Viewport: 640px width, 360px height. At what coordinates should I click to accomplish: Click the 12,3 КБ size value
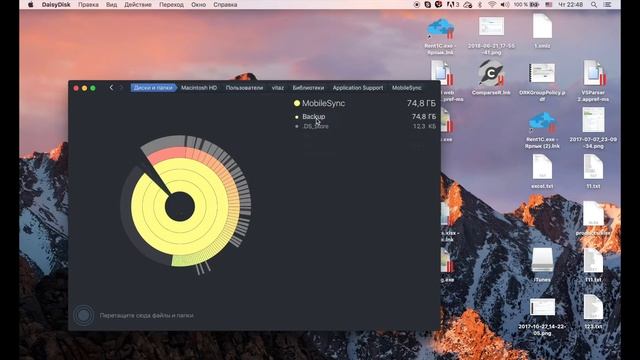point(424,126)
